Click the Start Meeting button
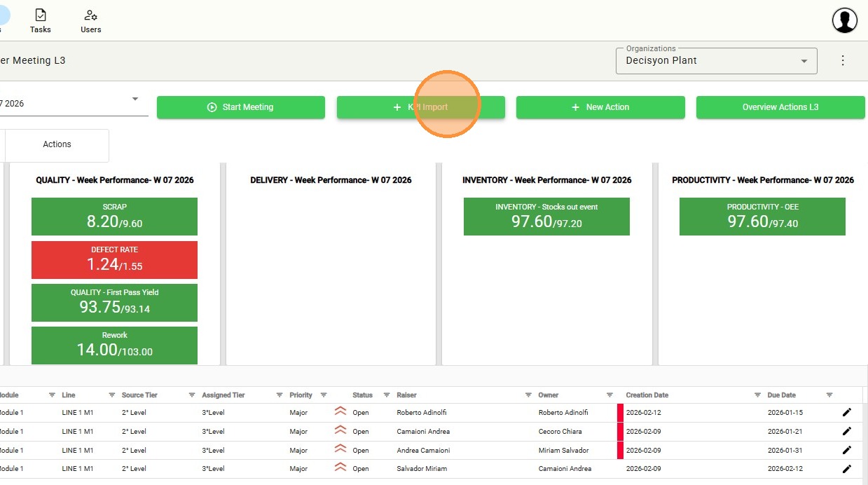Screen dimensions: 868x485 (241, 107)
